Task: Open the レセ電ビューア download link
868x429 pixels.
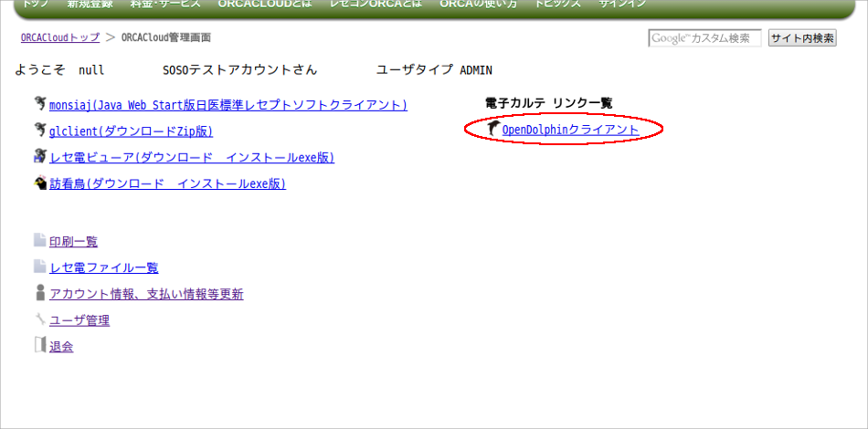Action: pyautogui.click(x=192, y=158)
